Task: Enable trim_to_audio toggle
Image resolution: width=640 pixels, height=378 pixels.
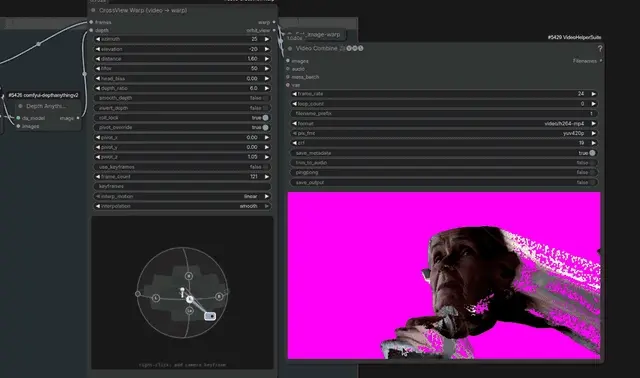Action: click(x=444, y=163)
